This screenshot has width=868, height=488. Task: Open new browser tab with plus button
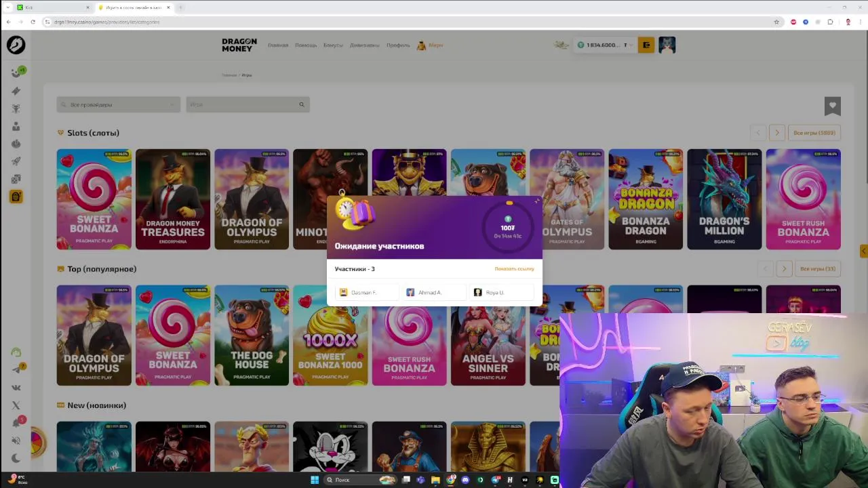[181, 7]
